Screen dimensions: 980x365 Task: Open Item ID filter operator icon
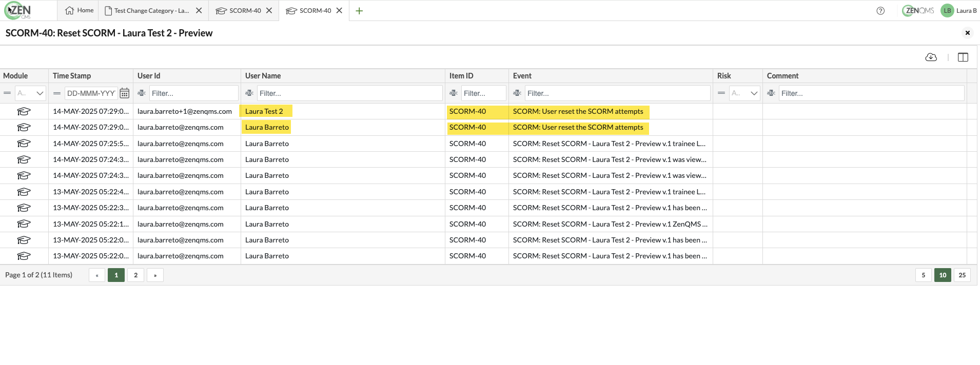[454, 93]
